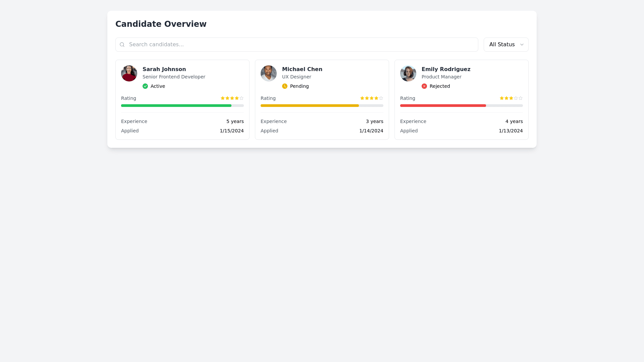The height and width of the screenshot is (362, 644).
Task: Click Sarah Johnson's green Active check icon
Action: pos(145,86)
